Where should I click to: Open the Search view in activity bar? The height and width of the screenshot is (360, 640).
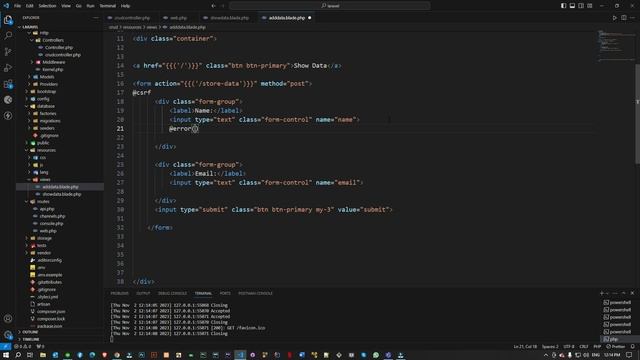click(8, 36)
